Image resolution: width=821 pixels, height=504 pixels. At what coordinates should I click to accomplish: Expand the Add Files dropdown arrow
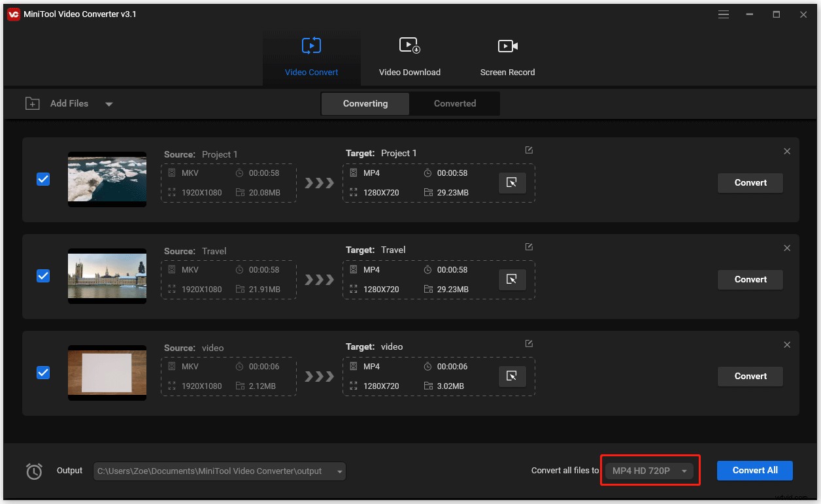(109, 103)
